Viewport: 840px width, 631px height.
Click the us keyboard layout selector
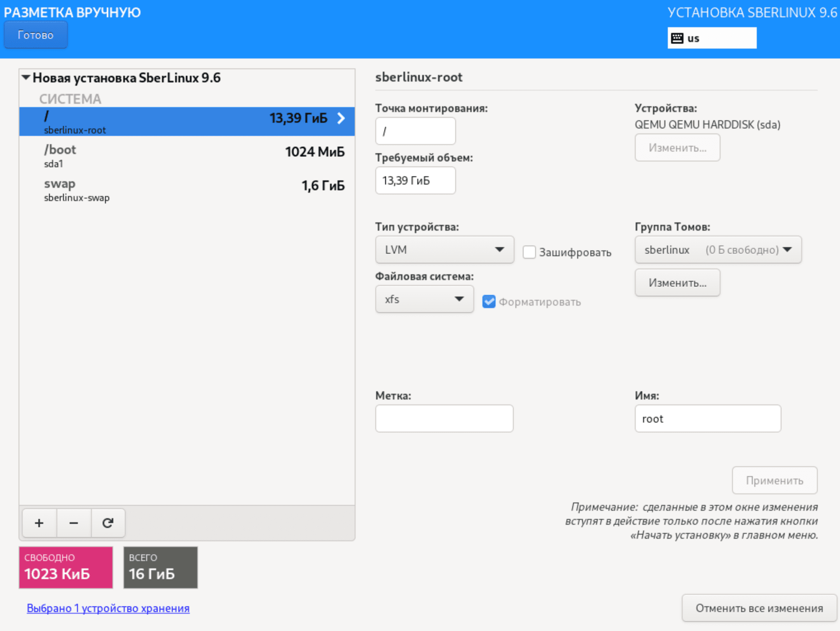[712, 38]
